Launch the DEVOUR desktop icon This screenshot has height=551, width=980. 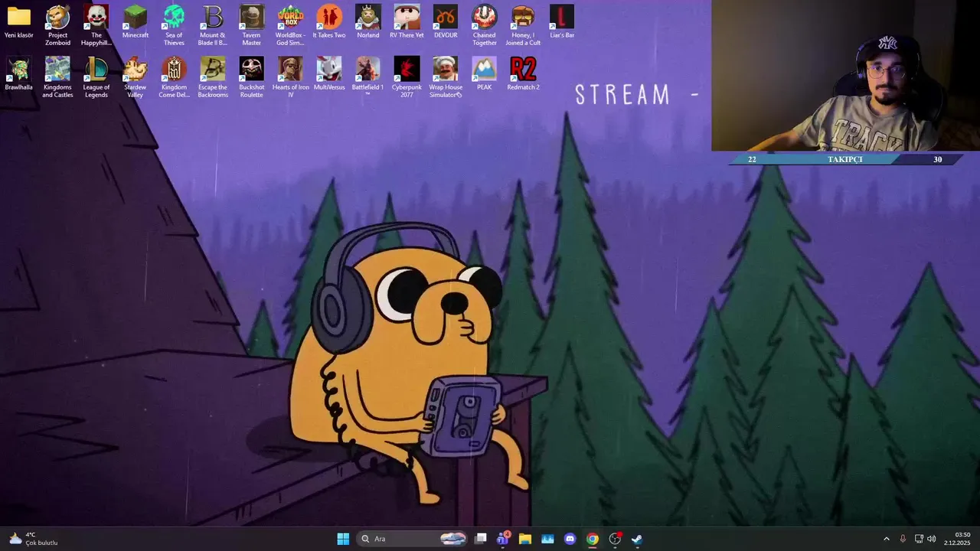point(446,22)
